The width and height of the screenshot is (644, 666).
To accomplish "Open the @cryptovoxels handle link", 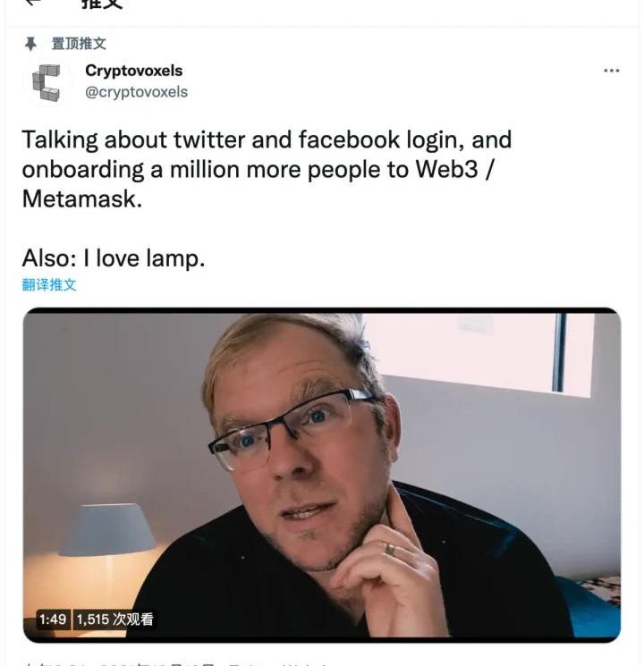I will coord(136,92).
